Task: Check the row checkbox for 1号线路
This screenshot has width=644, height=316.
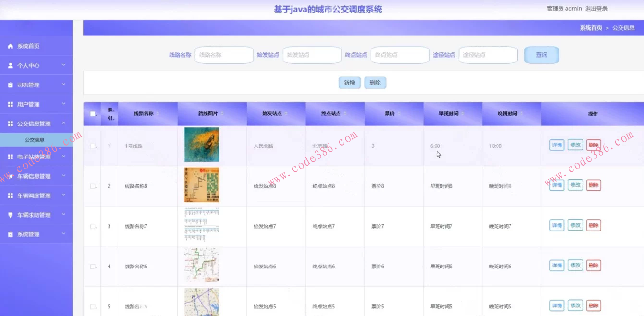Action: (92, 146)
